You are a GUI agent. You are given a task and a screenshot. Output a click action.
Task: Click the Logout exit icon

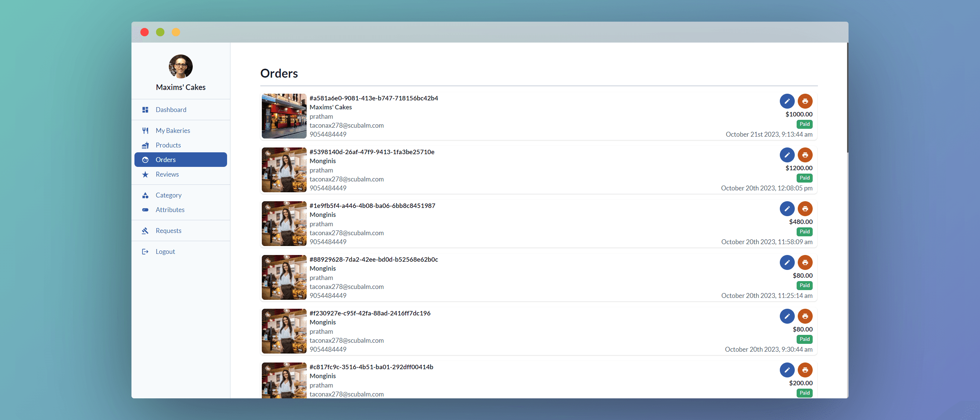point(145,252)
